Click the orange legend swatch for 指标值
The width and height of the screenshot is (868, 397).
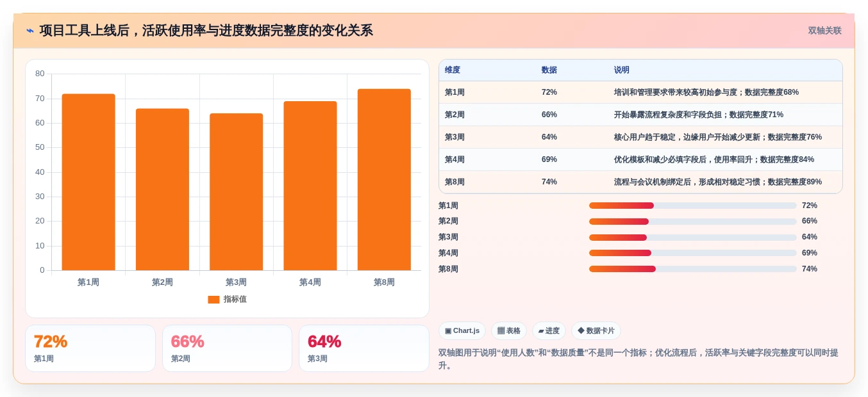213,300
